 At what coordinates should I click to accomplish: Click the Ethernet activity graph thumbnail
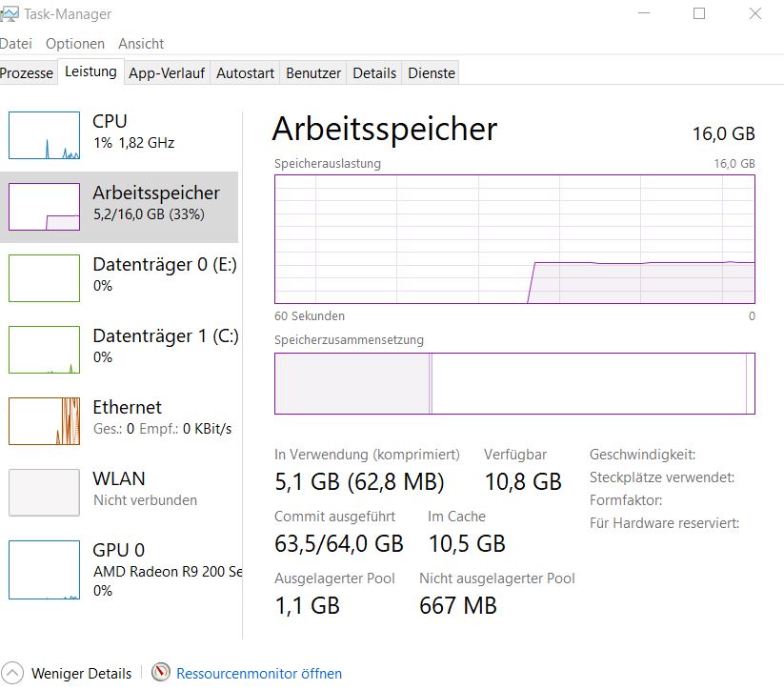point(44,421)
